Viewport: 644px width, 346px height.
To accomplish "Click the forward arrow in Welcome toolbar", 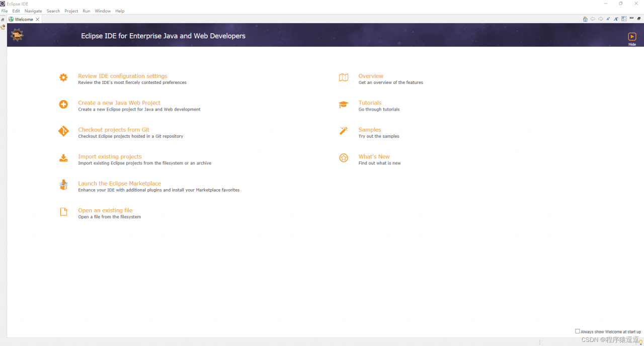I will pos(600,19).
